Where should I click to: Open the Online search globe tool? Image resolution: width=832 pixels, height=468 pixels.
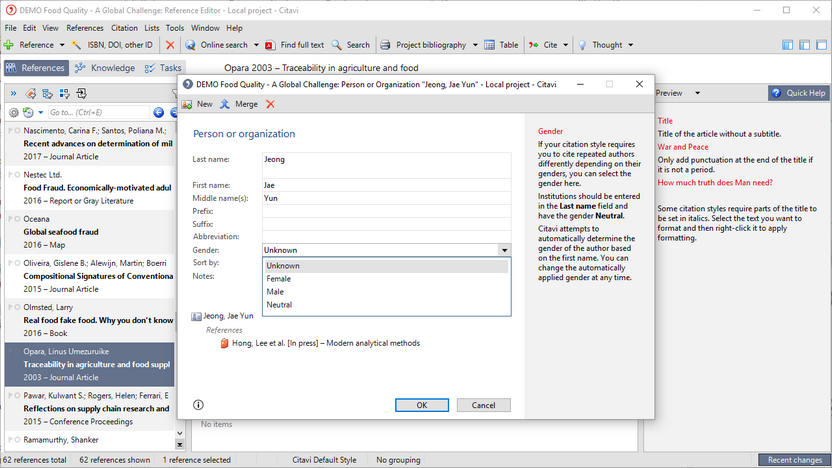[190, 45]
